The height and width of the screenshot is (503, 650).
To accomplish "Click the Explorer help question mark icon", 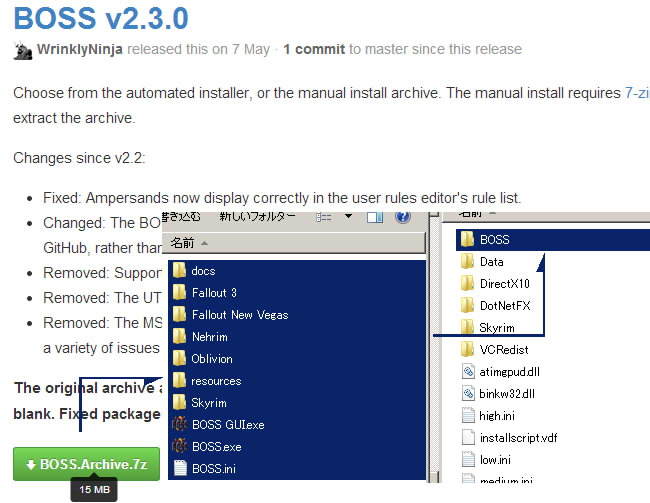I will point(403,217).
